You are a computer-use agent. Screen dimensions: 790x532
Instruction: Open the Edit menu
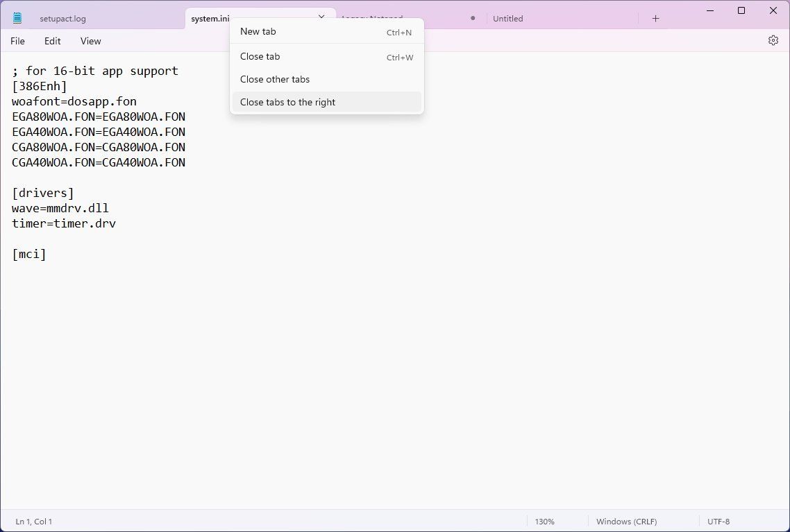[52, 41]
